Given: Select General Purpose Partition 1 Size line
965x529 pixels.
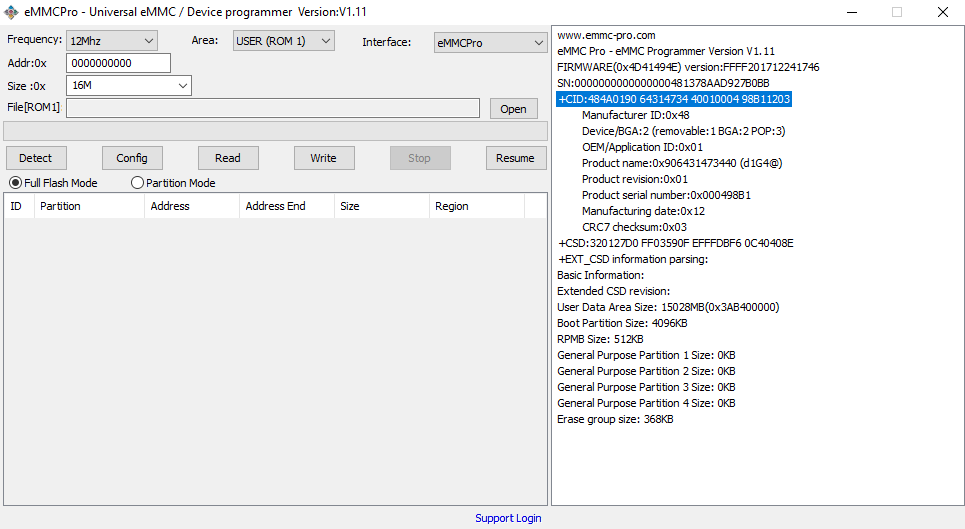Looking at the screenshot, I should [x=646, y=355].
